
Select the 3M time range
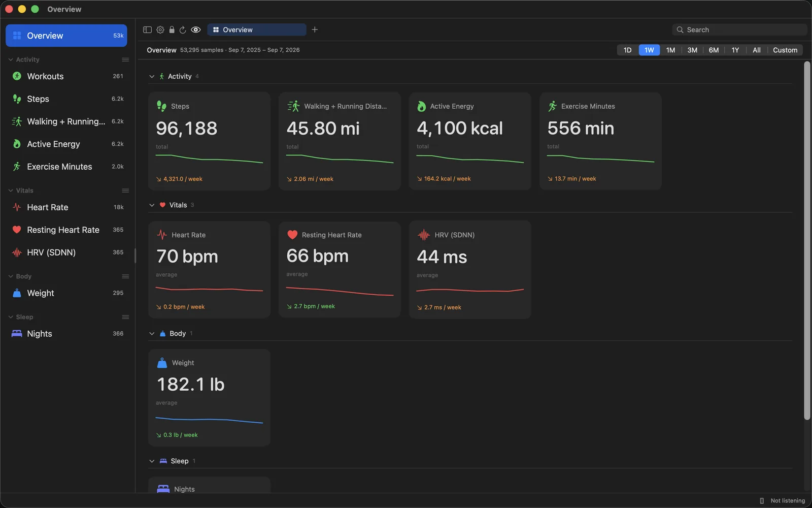click(x=692, y=50)
